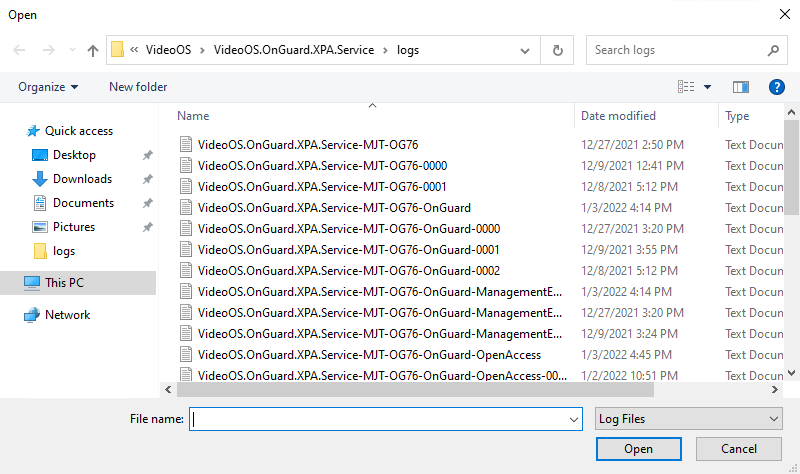Image resolution: width=800 pixels, height=474 pixels.
Task: Click date 12/27/2021 2:50 PM cell
Action: click(632, 145)
